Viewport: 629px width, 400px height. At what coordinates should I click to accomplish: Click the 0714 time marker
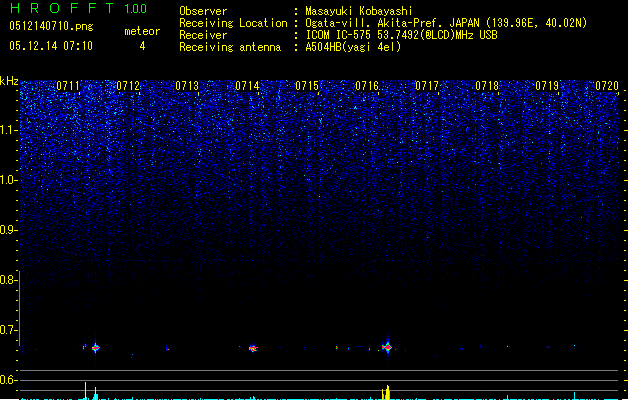point(248,85)
